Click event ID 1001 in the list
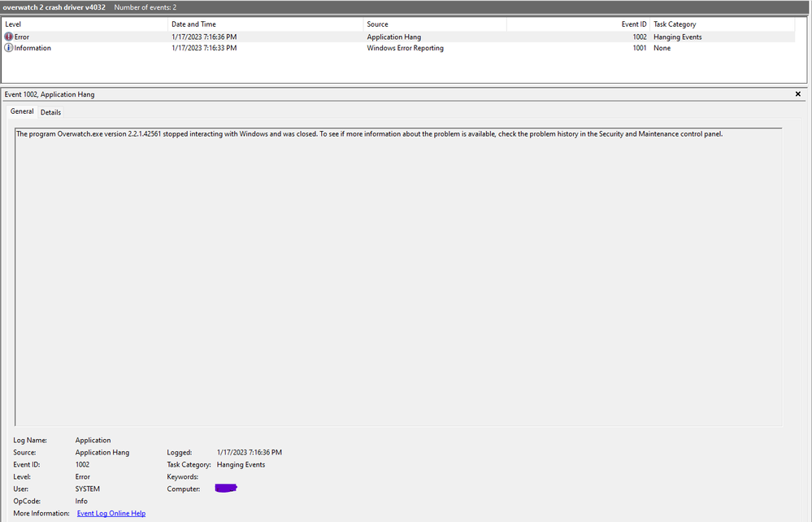Viewport: 812px width, 522px height. tap(640, 48)
